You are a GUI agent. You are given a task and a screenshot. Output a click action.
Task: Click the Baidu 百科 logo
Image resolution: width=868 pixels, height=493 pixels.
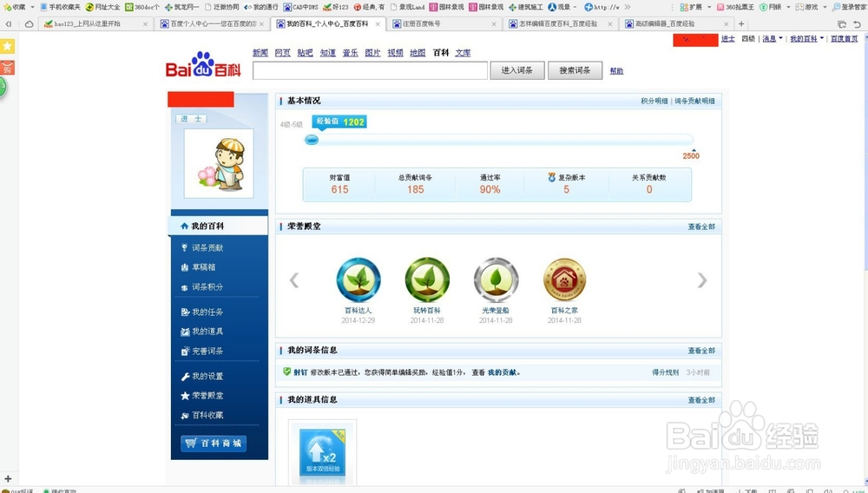coord(203,65)
